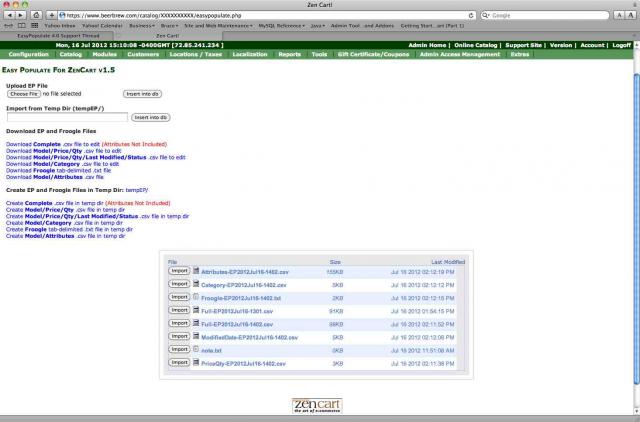Image resolution: width=640 pixels, height=422 pixels.
Task: Expand the Site and Web Maintenance bookmarks folder
Action: (218, 25)
